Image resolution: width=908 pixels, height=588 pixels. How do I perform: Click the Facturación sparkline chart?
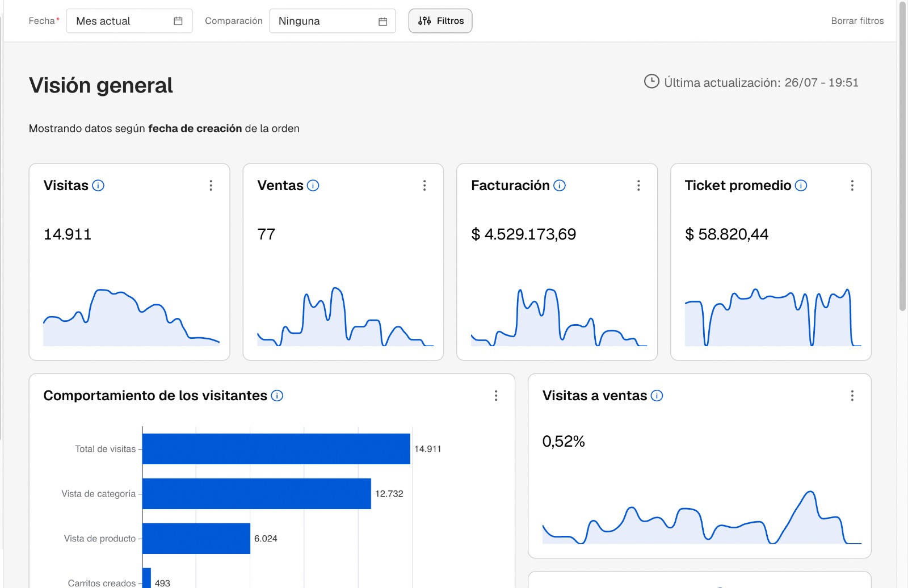(559, 317)
